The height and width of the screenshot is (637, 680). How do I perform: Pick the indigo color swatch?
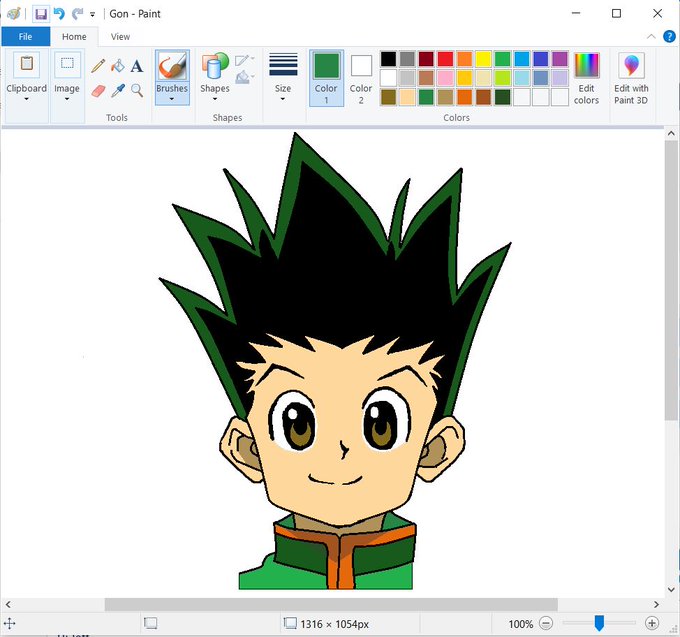pos(541,59)
